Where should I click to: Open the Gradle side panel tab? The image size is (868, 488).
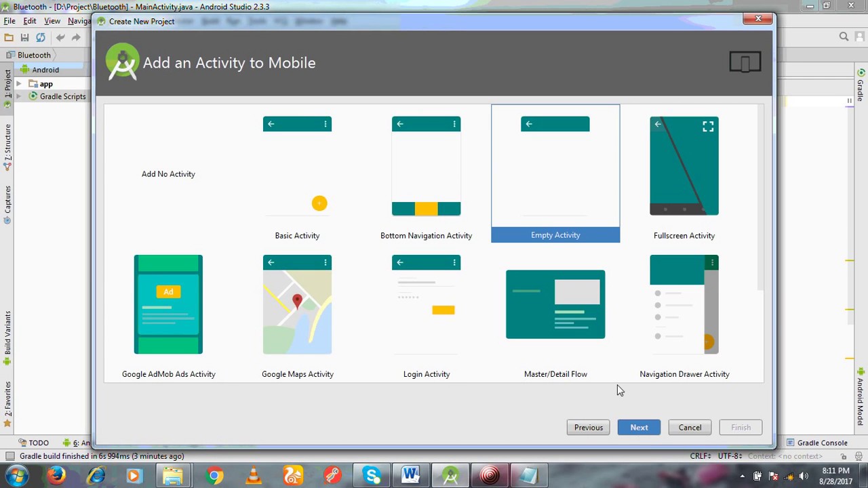[861, 85]
